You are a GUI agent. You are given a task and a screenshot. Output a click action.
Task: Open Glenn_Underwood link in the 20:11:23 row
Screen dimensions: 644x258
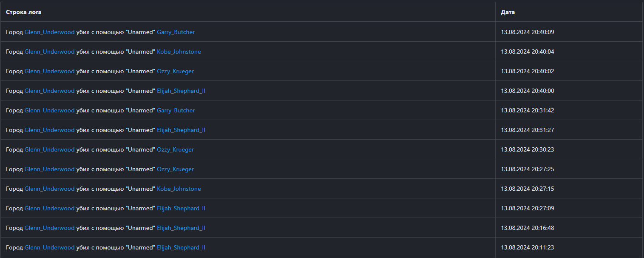tap(49, 247)
